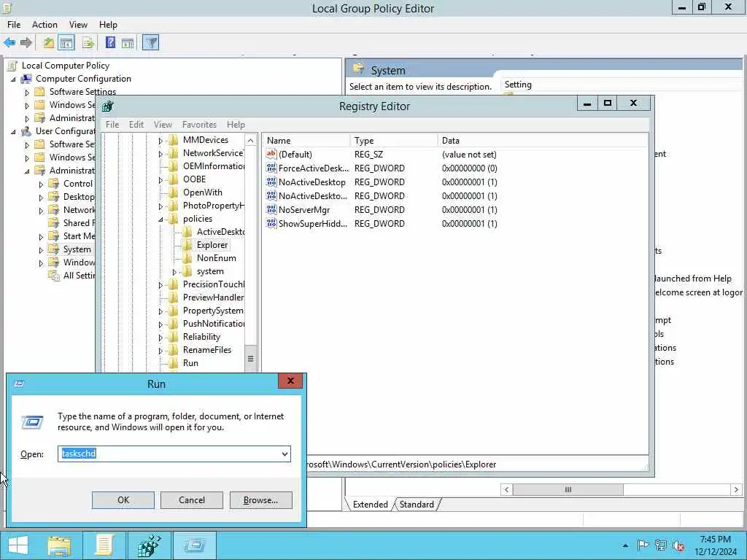Viewport: 747px width, 560px height.
Task: Click the Export List toolbar icon
Action: point(88,43)
